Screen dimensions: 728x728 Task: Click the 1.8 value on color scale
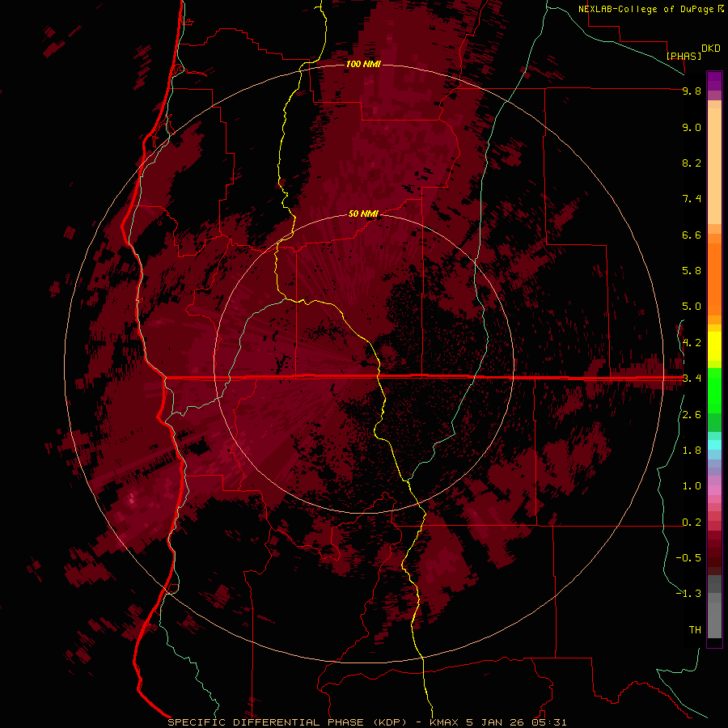coord(692,451)
